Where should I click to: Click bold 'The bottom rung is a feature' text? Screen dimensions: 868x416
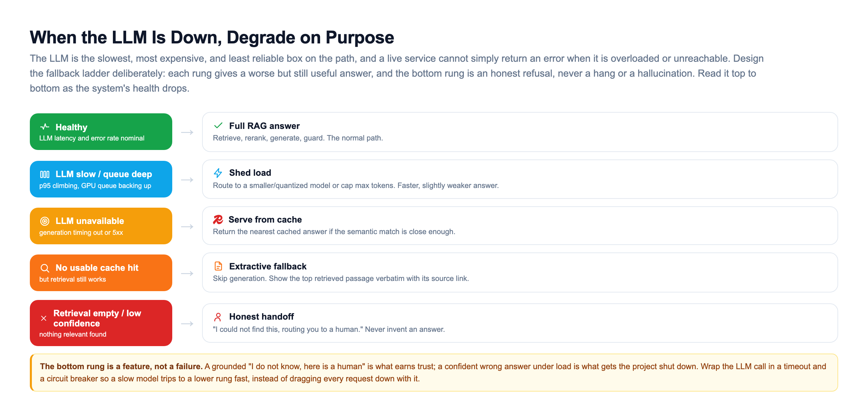(x=121, y=366)
